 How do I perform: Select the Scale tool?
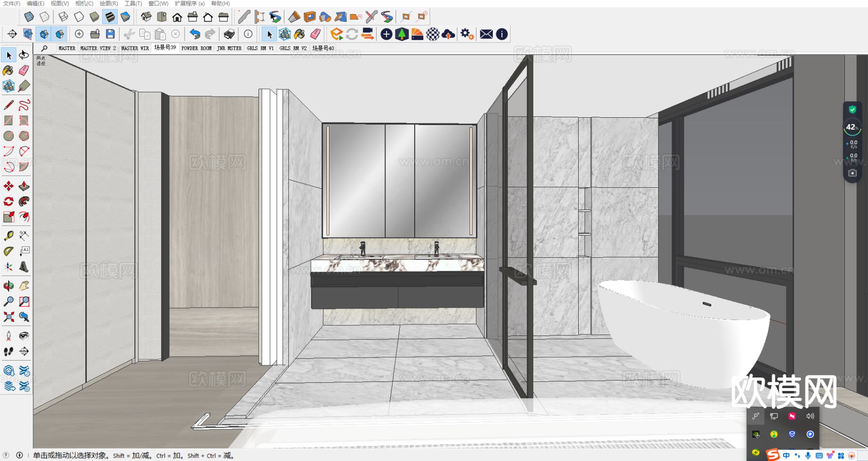click(8, 217)
